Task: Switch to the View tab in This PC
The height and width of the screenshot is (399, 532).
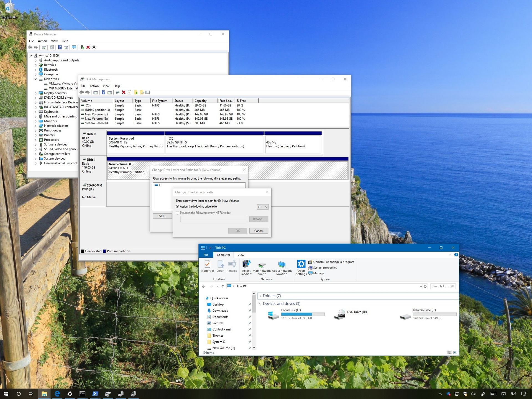Action: (x=241, y=255)
